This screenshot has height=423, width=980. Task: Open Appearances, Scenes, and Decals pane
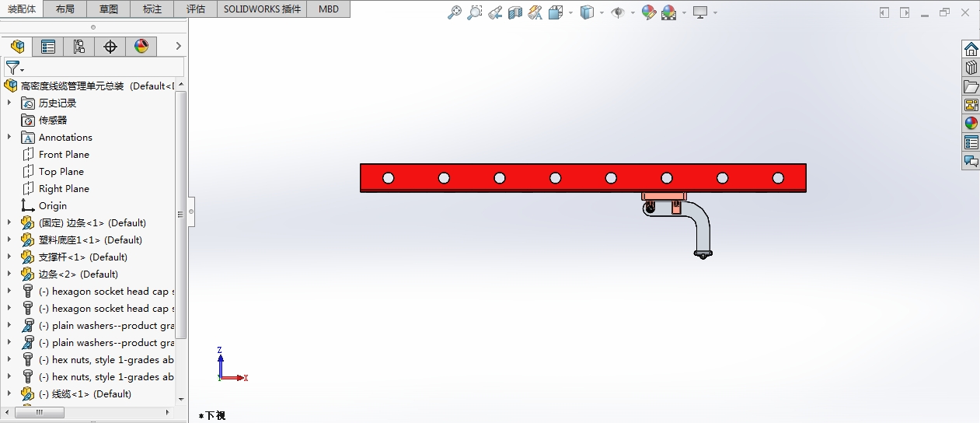tap(971, 124)
